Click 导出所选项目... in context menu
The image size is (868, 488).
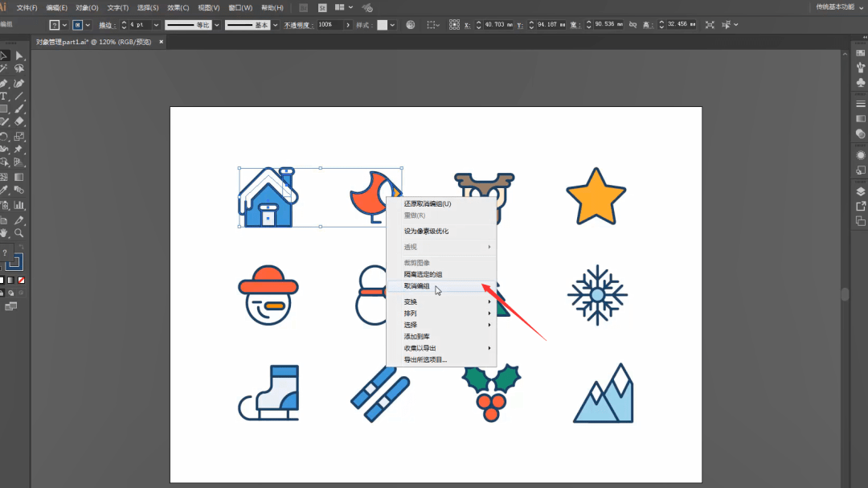[x=425, y=359]
